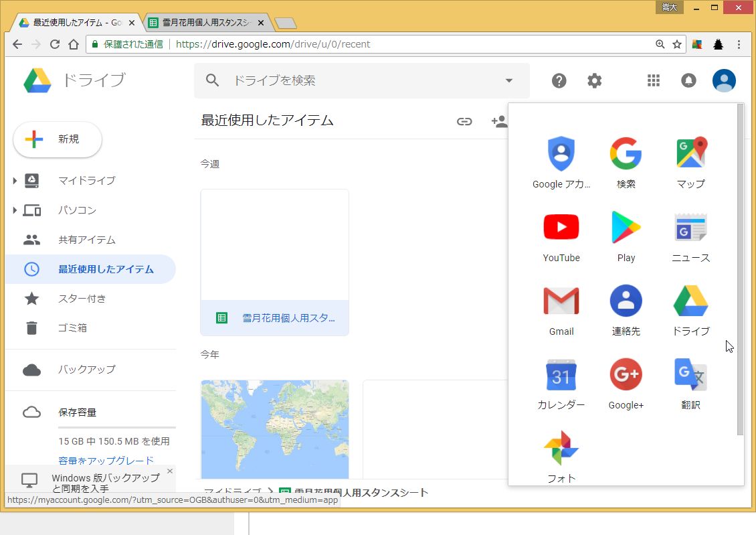Viewport: 756px width, 535px height.
Task: Click Windows 版バックアップと同期を入手 link
Action: 105,483
